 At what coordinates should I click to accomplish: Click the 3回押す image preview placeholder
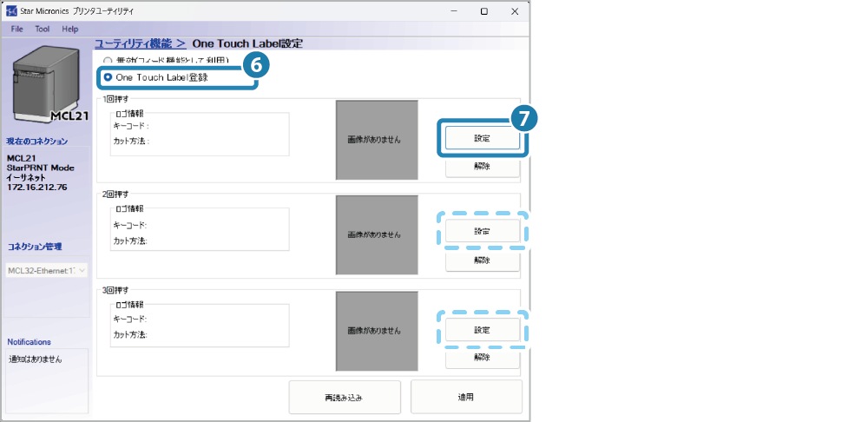(377, 331)
